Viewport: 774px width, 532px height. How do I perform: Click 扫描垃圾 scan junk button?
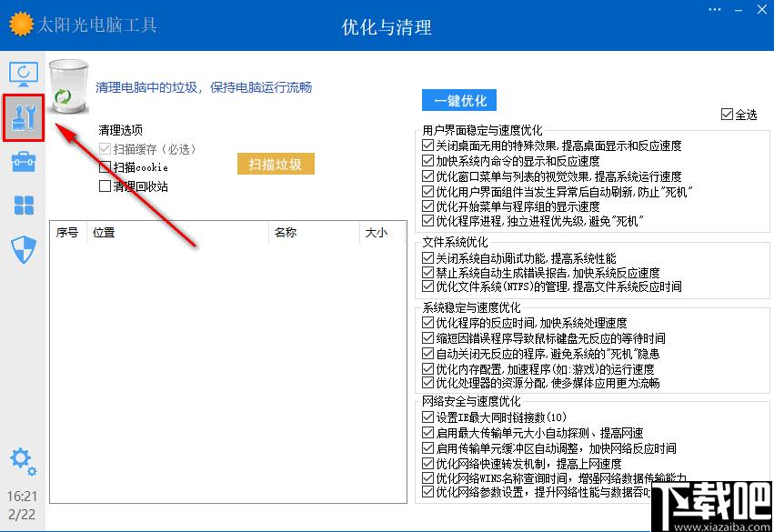point(276,164)
